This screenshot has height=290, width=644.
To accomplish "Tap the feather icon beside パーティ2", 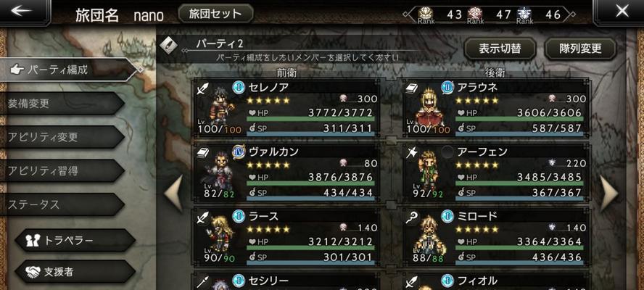I will click(168, 45).
